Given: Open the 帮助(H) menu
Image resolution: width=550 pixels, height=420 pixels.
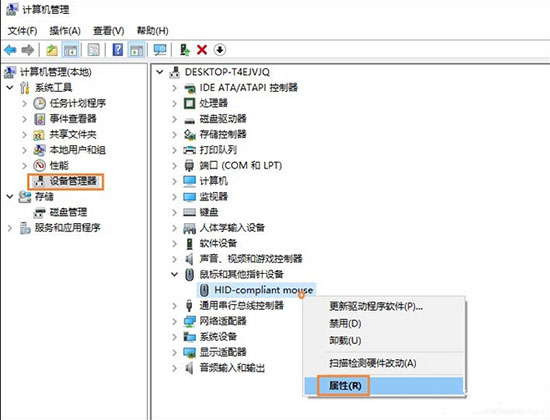Looking at the screenshot, I should [x=153, y=31].
